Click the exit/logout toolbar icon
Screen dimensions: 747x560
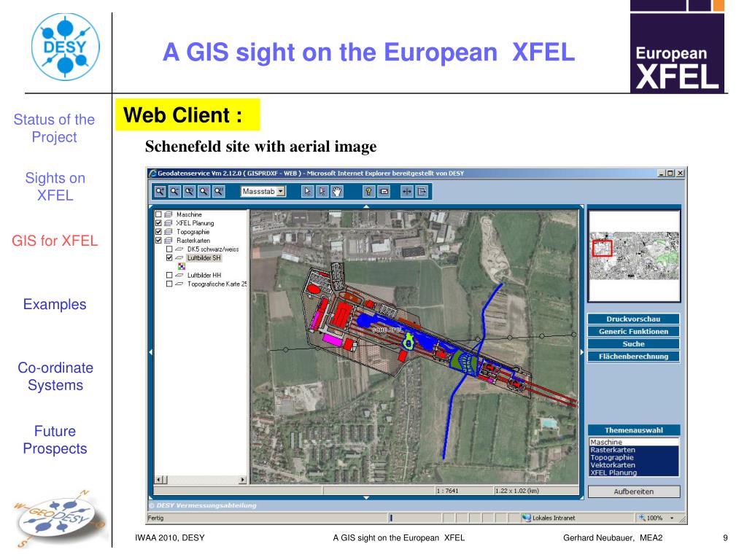[422, 192]
